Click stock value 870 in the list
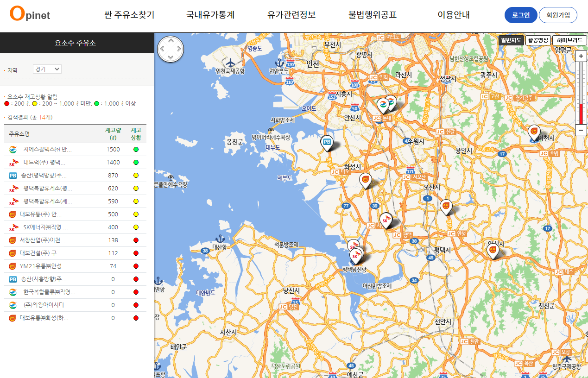Viewport: 588px width, 378px height. click(x=113, y=176)
